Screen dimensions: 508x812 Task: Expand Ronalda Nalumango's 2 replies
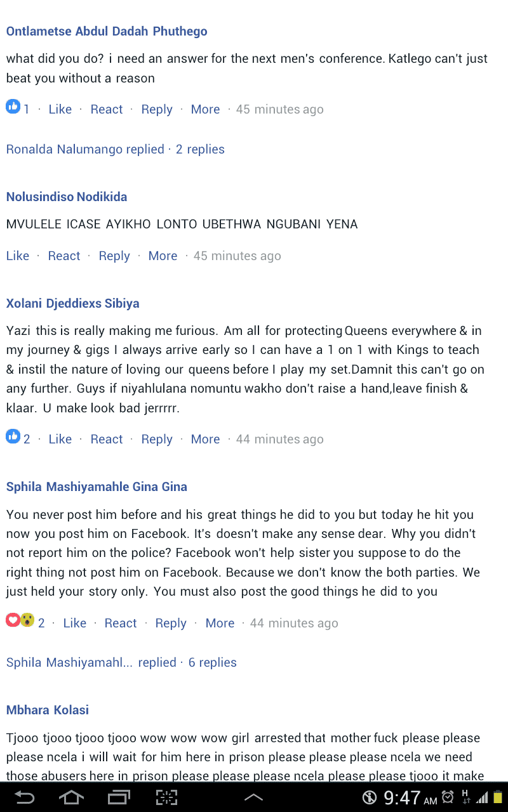[115, 149]
